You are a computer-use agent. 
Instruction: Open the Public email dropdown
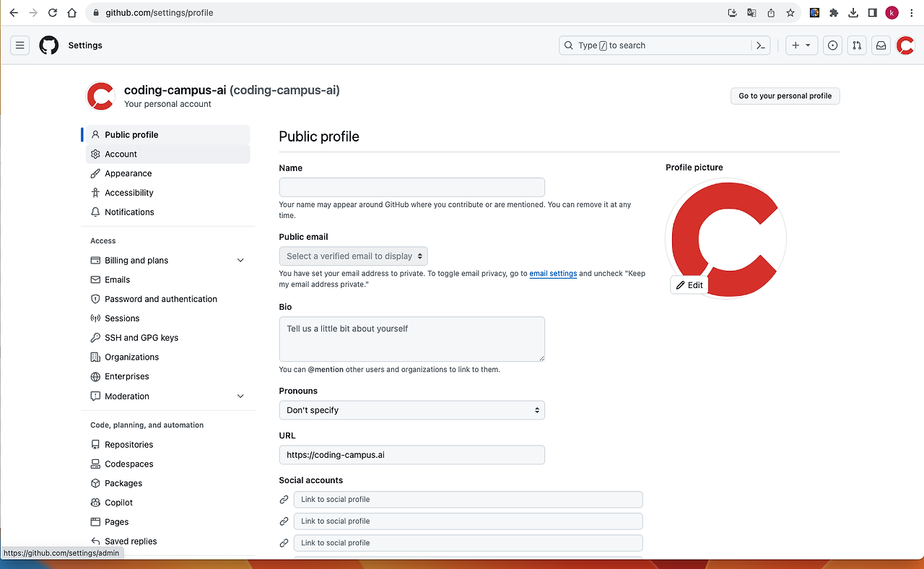pyautogui.click(x=354, y=256)
